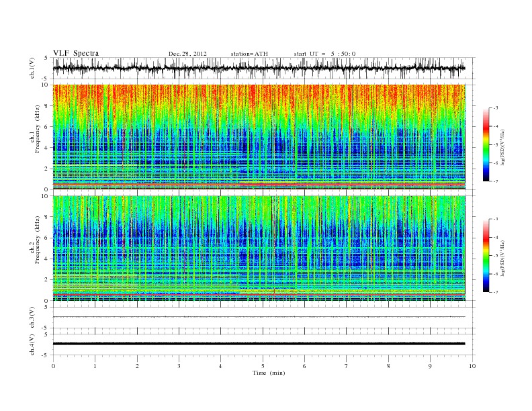Click the "station=ATH" header label
Image resolution: width=532 pixels, height=411 pixels.
[249, 54]
